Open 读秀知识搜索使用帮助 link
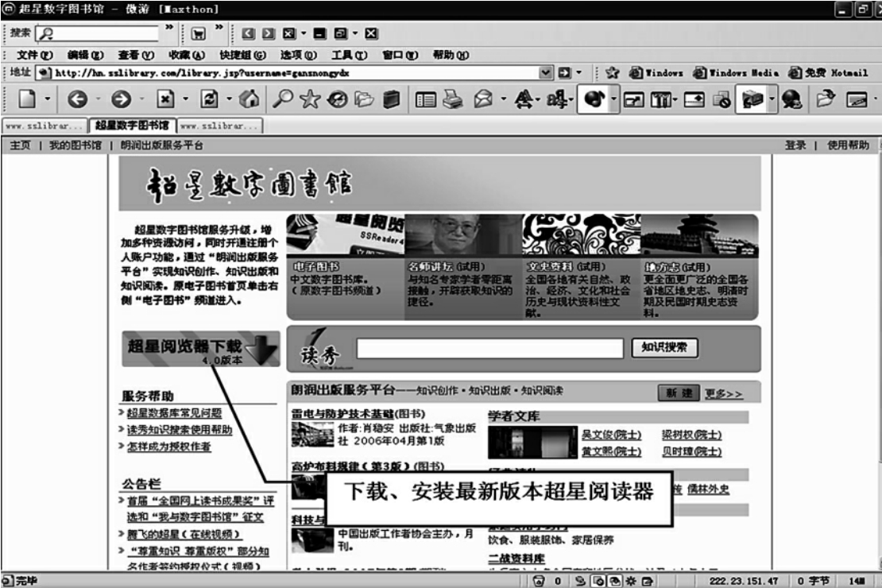The height and width of the screenshot is (588, 882). click(x=180, y=430)
